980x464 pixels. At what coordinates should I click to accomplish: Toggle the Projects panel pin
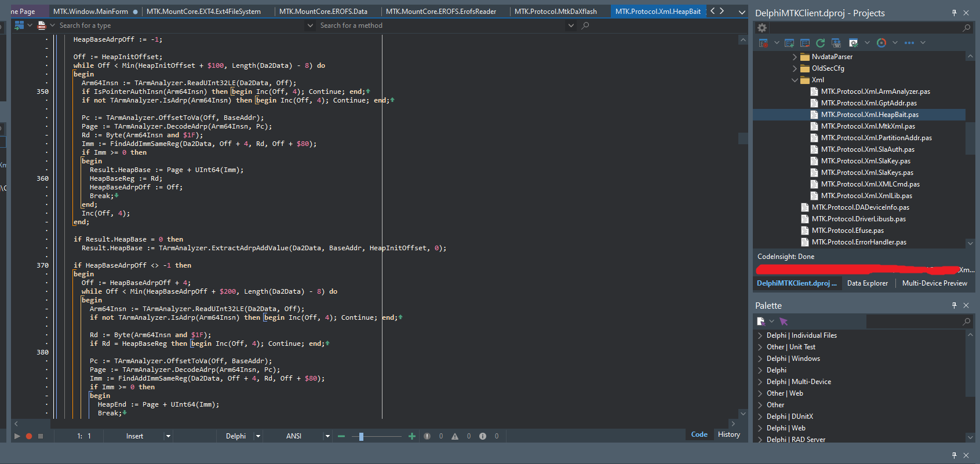coord(954,13)
